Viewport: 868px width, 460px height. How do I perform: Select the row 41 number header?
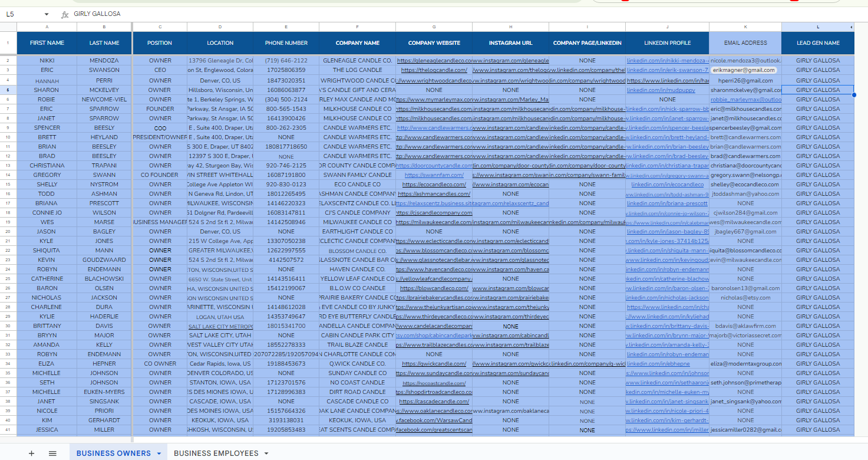[8, 430]
